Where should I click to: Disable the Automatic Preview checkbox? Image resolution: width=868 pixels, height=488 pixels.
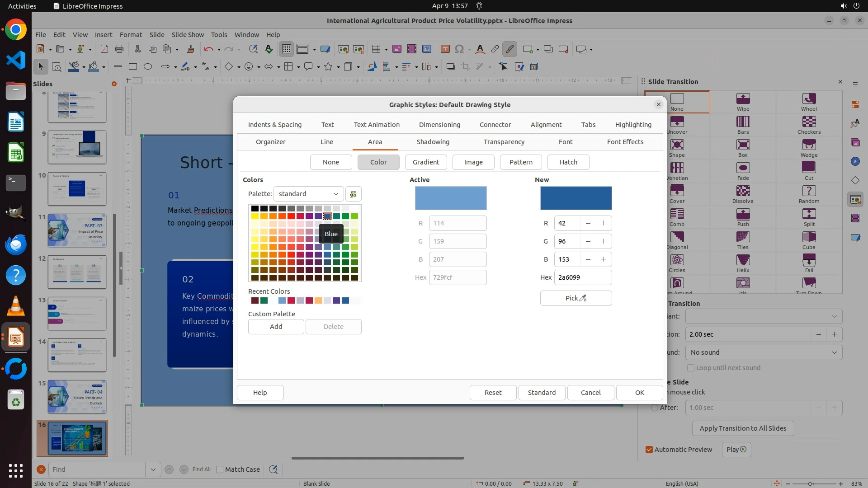point(649,450)
